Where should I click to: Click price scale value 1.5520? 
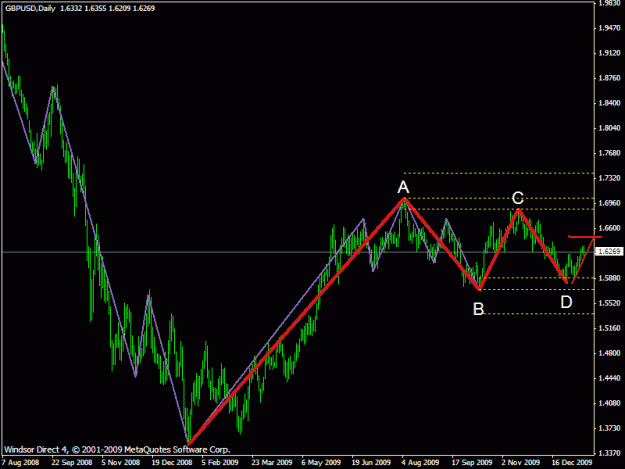pyautogui.click(x=610, y=303)
